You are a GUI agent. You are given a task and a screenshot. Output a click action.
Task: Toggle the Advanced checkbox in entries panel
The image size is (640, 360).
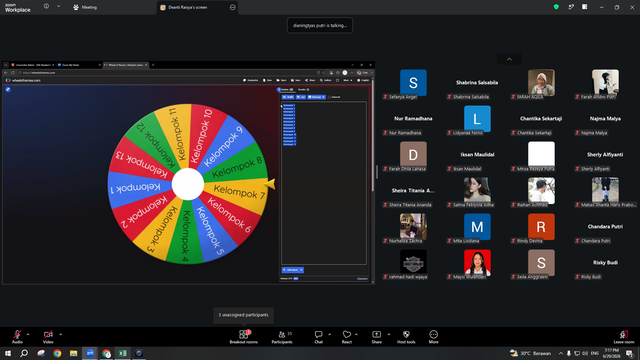click(329, 97)
